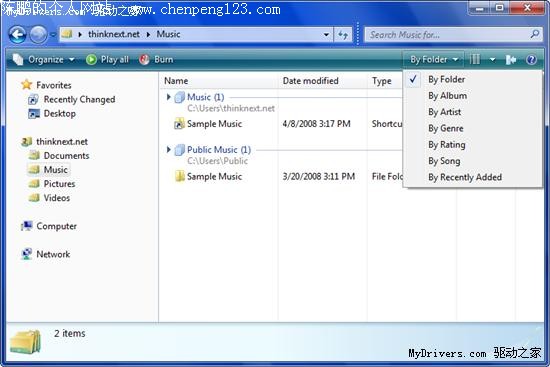
Task: Open Recently Changed in navigation pane
Action: point(72,99)
